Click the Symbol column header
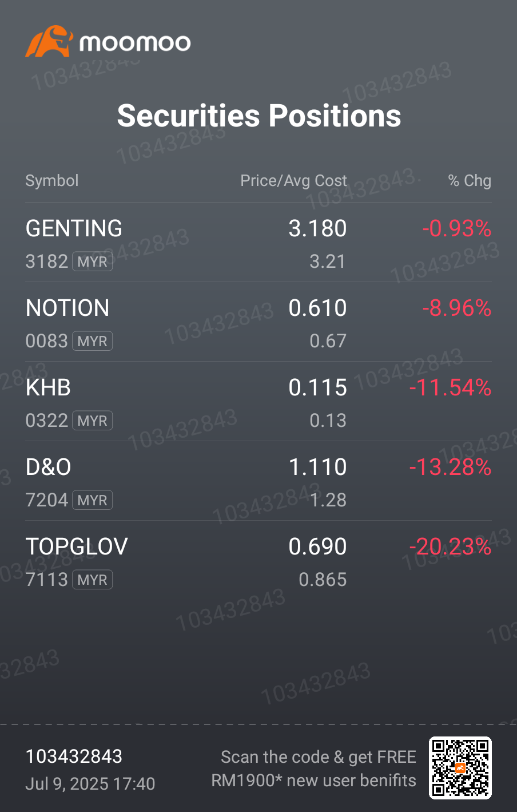The width and height of the screenshot is (517, 812). 52,181
